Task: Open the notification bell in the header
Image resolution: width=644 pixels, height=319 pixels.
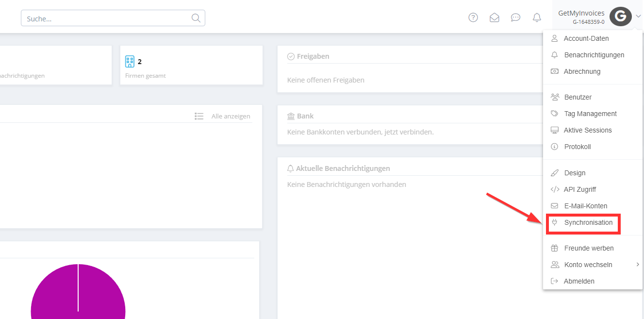Action: tap(537, 17)
